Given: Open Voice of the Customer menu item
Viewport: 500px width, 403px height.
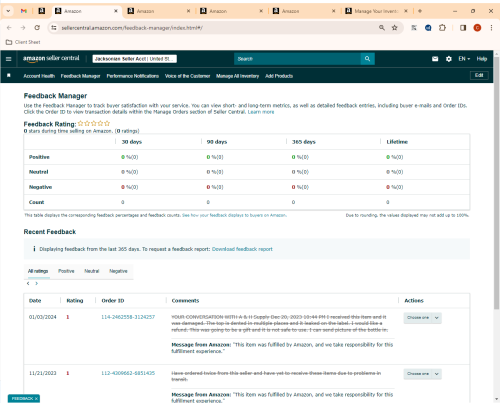Looking at the screenshot, I should [187, 76].
